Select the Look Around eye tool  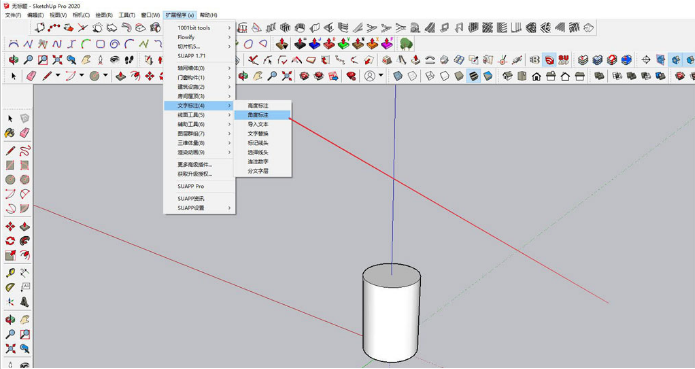tap(115, 59)
